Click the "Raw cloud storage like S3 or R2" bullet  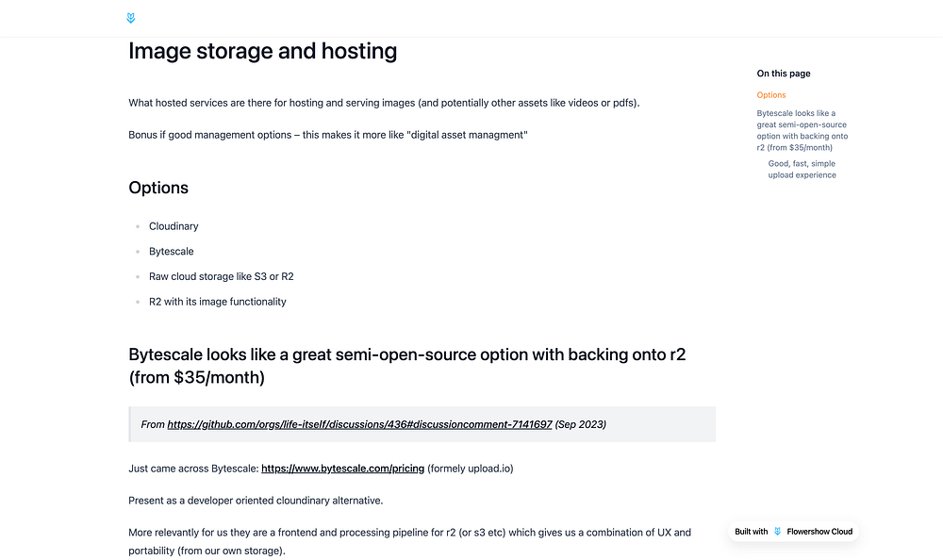[x=221, y=276]
